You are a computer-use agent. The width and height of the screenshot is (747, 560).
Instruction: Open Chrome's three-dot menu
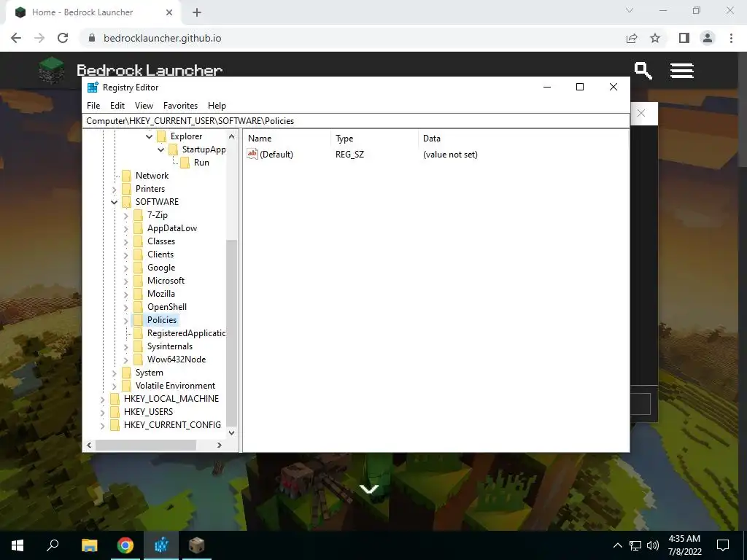pyautogui.click(x=731, y=38)
